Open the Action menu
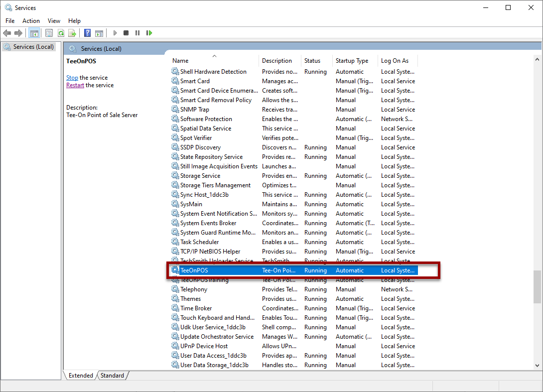This screenshot has height=392, width=543. point(31,20)
